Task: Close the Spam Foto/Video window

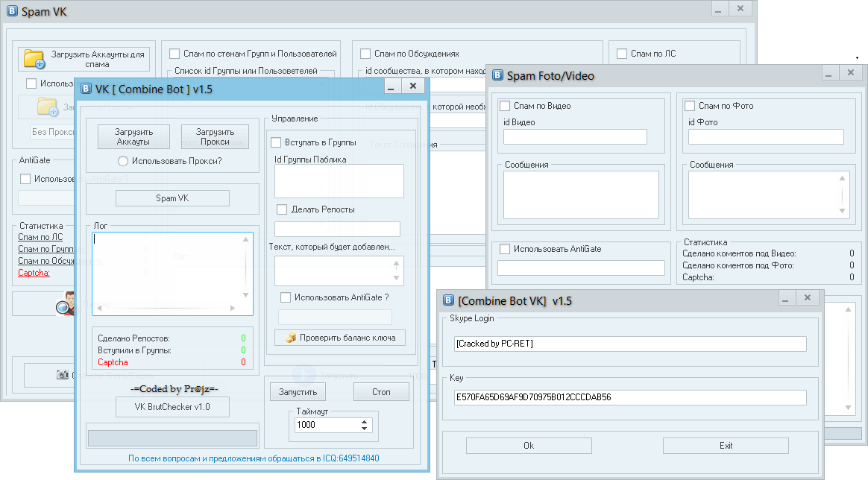Action: 851,72
